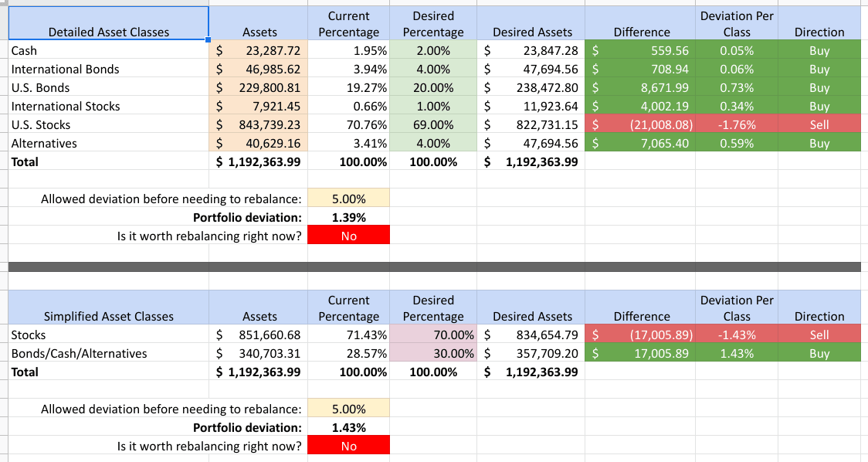Select the second allowed deviation 5.00% cell
This screenshot has height=462, width=868.
(348, 408)
